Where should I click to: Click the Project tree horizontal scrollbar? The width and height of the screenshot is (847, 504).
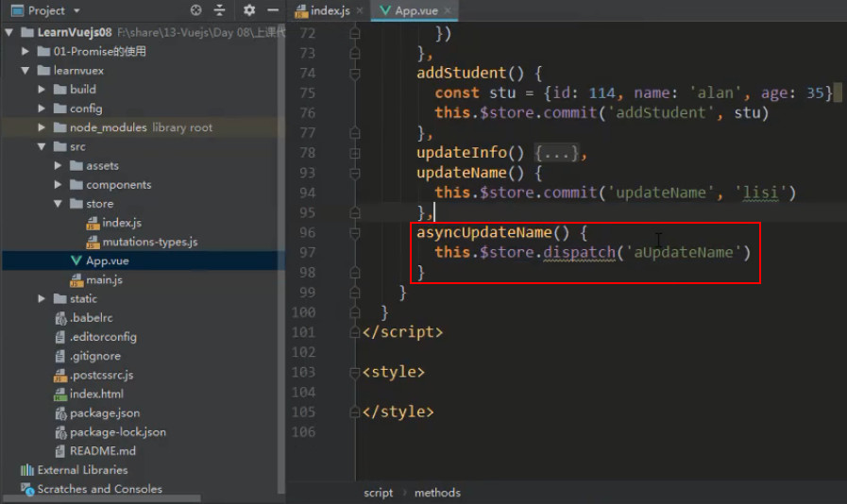tap(102, 498)
